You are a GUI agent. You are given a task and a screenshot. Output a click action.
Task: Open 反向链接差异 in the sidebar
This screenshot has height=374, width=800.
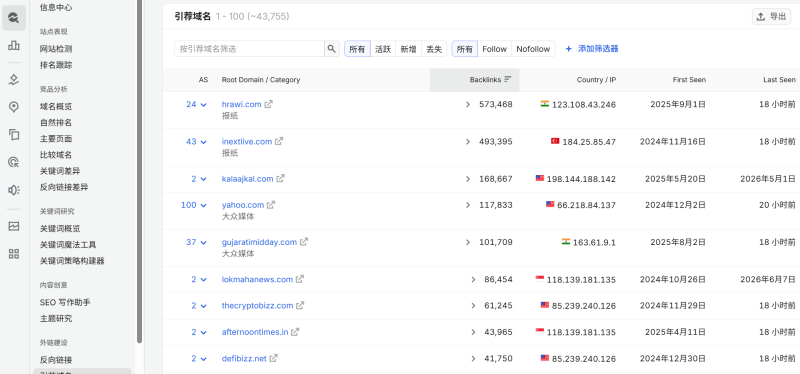coord(64,187)
